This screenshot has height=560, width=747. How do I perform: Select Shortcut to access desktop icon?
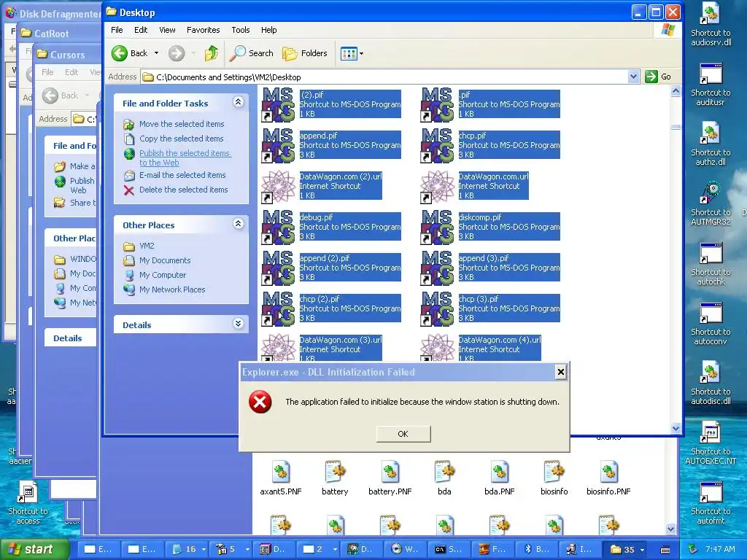28,492
